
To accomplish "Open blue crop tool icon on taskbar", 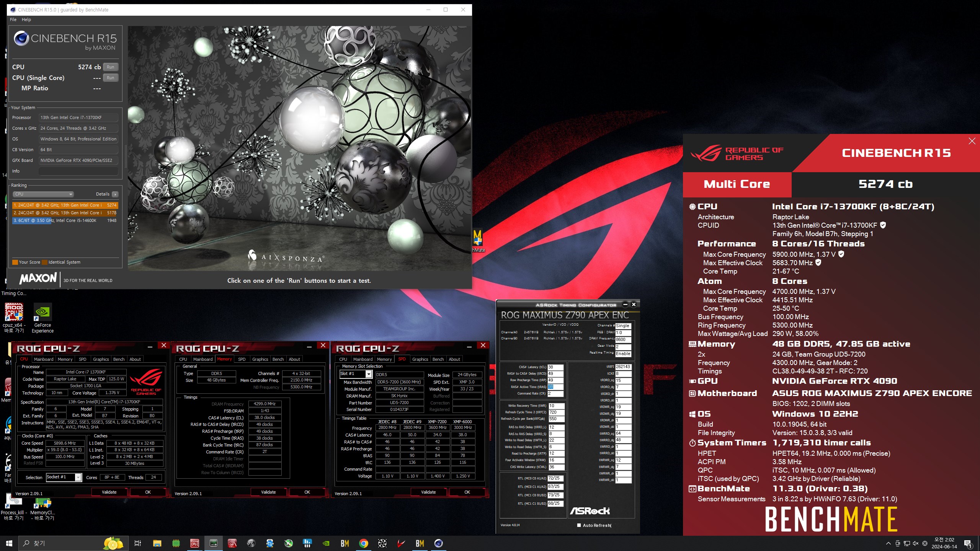I will (x=270, y=543).
